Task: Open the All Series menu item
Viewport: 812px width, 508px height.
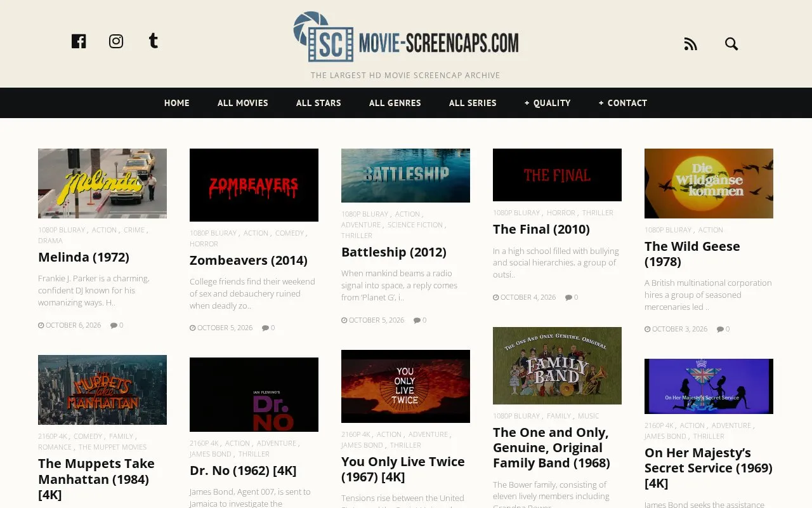Action: [x=473, y=103]
